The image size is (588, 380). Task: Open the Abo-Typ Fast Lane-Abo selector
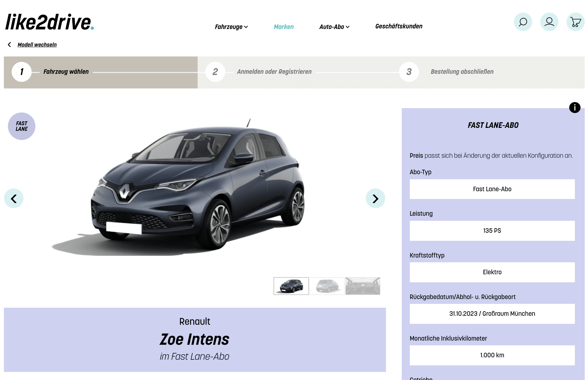[492, 189]
